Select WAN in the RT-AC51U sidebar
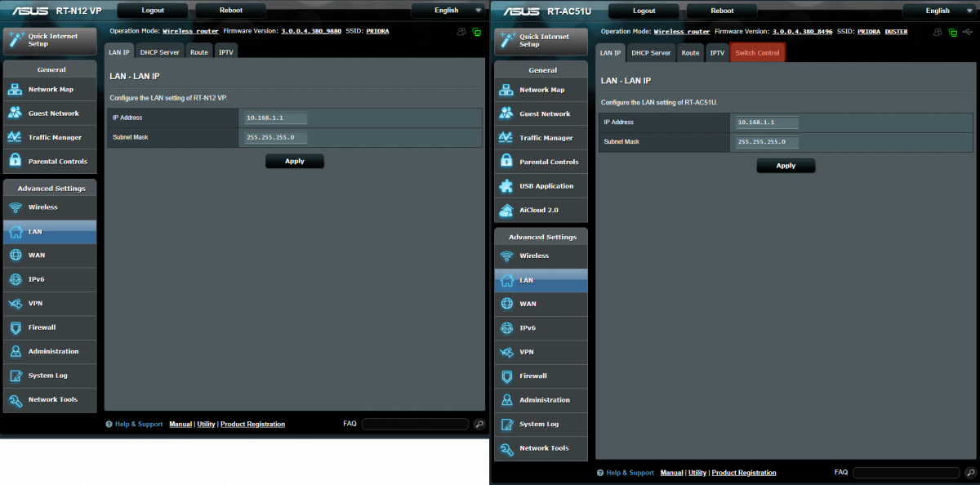The height and width of the screenshot is (485, 980). pyautogui.click(x=541, y=304)
